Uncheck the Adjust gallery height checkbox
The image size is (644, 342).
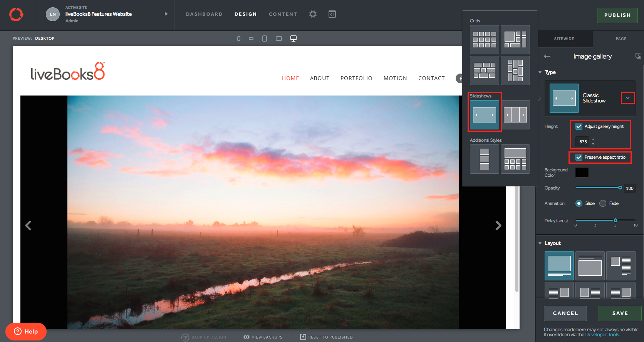[579, 126]
